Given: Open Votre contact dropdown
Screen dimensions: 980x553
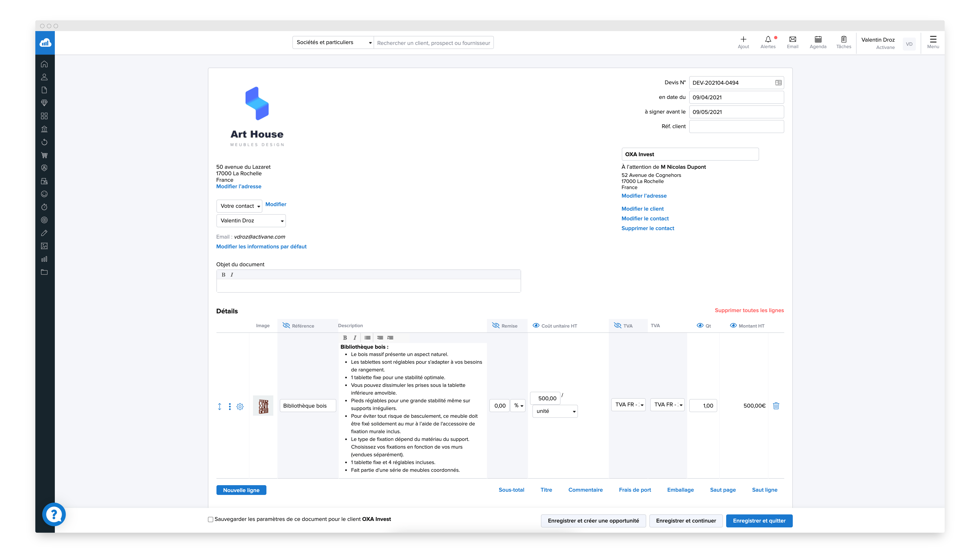Looking at the screenshot, I should tap(239, 206).
